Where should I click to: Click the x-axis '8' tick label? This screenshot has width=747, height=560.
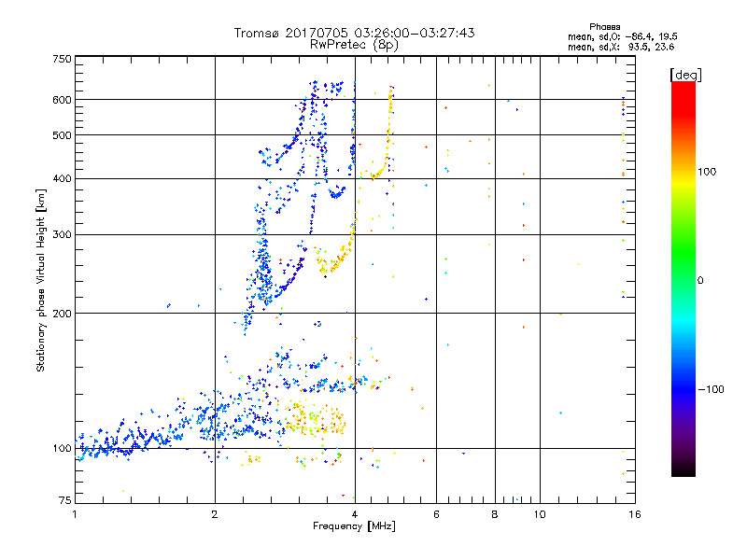coord(495,514)
